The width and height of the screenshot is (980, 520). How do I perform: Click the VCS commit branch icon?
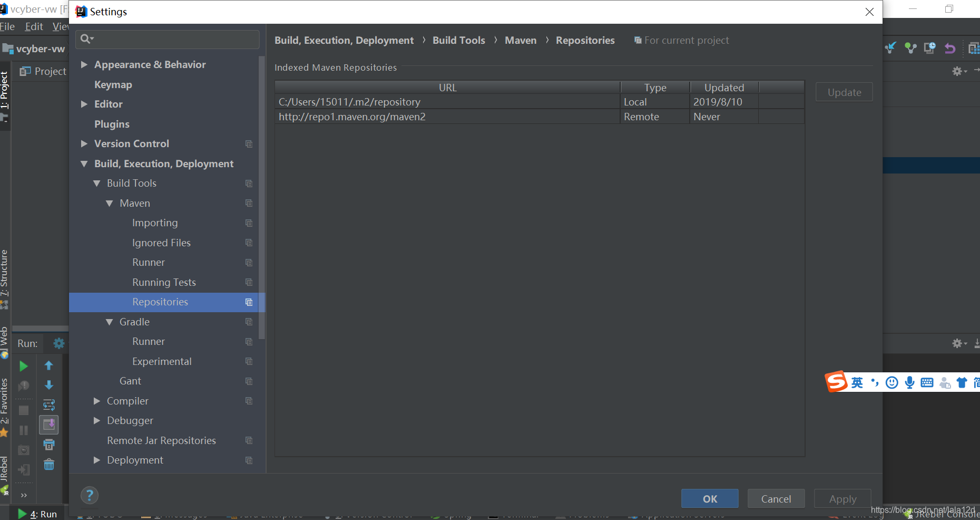click(910, 49)
